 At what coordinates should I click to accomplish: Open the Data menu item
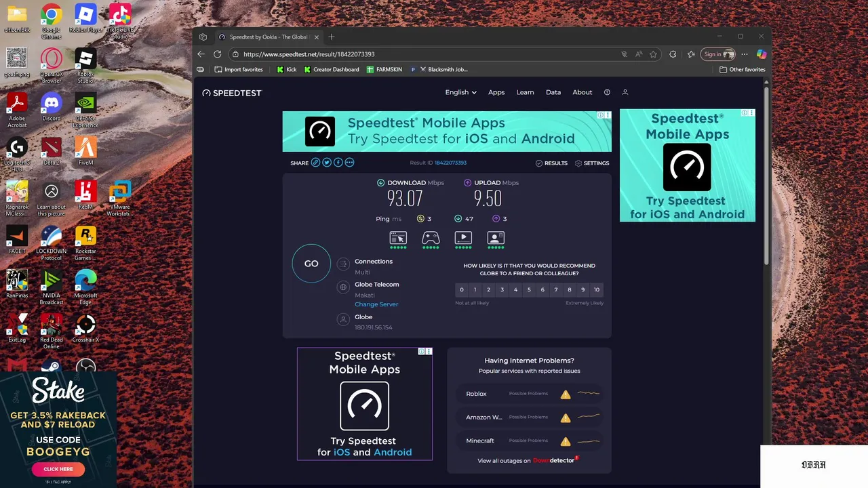(553, 92)
